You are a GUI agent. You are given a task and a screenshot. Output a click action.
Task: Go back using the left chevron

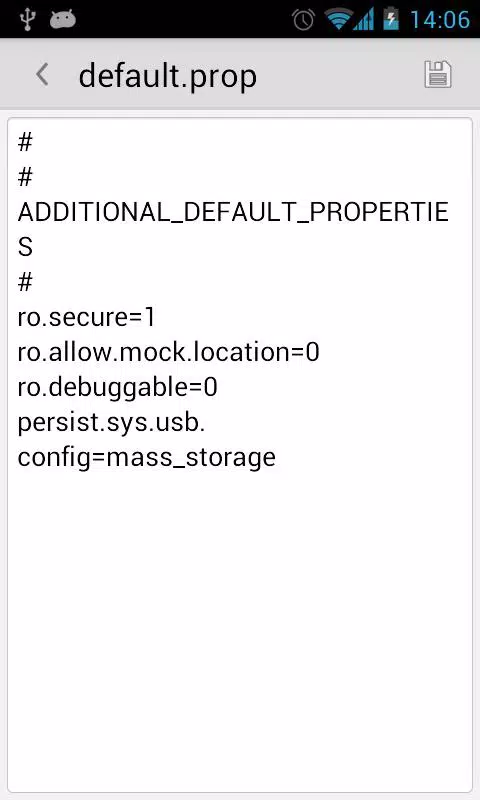click(42, 74)
